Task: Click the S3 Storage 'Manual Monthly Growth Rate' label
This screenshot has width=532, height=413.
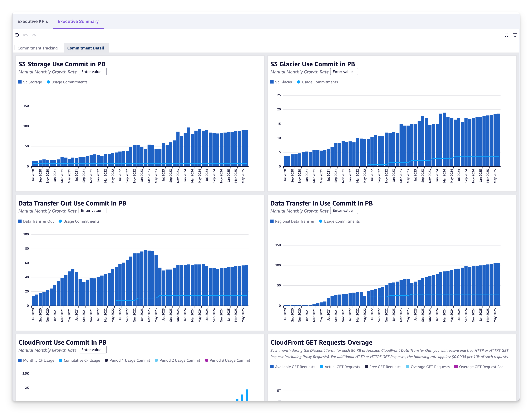Action: (x=48, y=72)
